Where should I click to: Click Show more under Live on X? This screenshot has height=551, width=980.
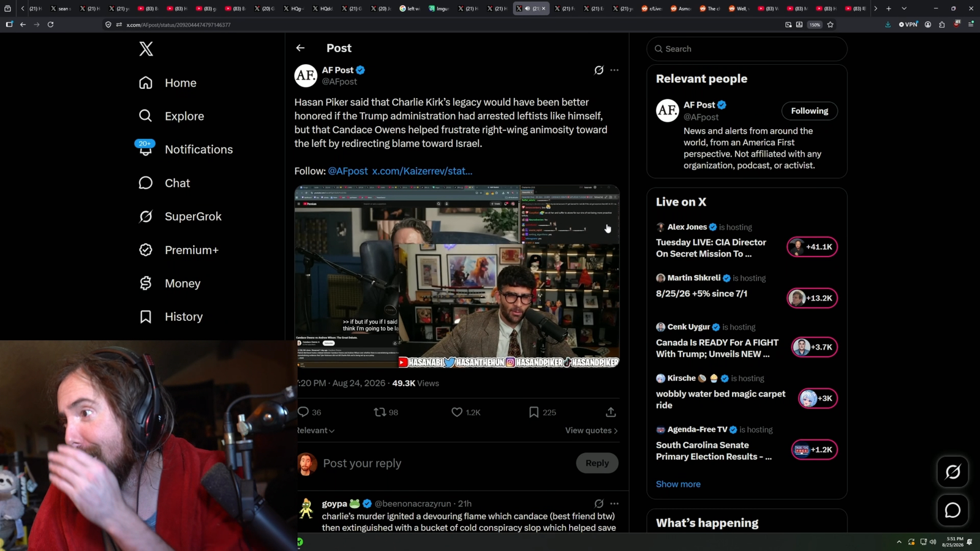[678, 484]
